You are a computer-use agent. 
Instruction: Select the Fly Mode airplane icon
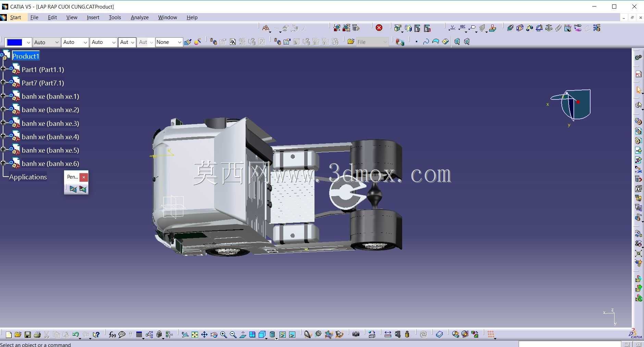pos(185,335)
